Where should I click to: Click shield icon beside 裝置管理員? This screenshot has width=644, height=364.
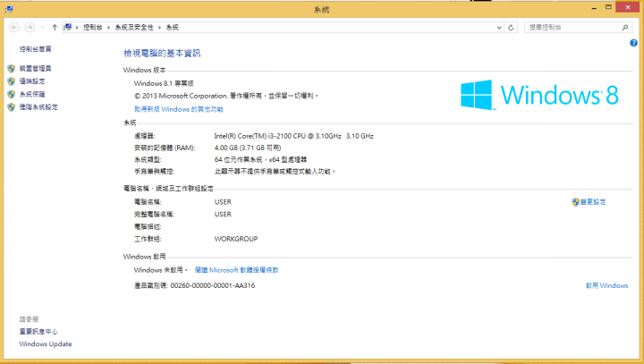(11, 68)
